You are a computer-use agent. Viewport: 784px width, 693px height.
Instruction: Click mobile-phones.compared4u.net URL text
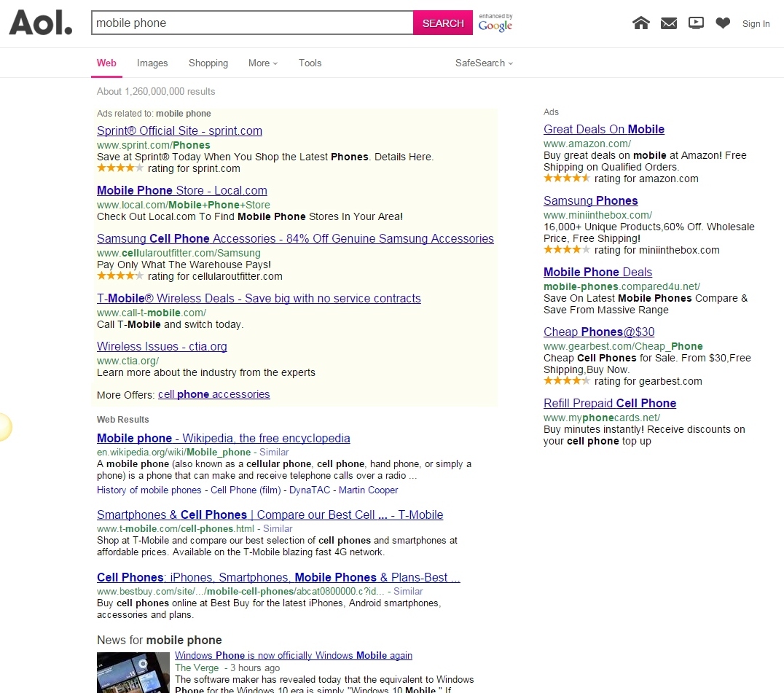tap(622, 286)
